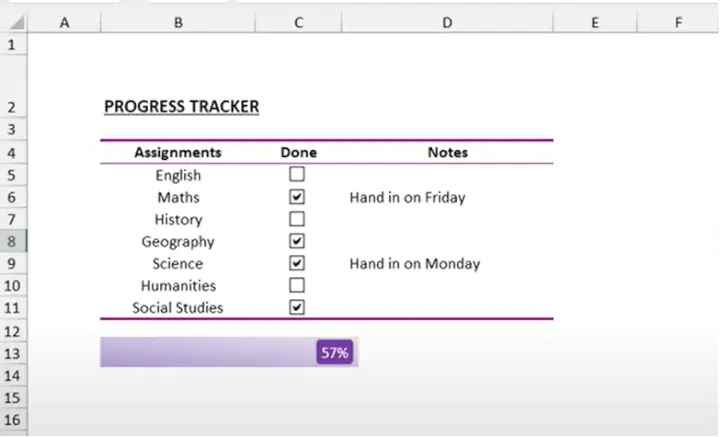The image size is (720, 437).
Task: Select row 8 header
Action: coord(12,241)
